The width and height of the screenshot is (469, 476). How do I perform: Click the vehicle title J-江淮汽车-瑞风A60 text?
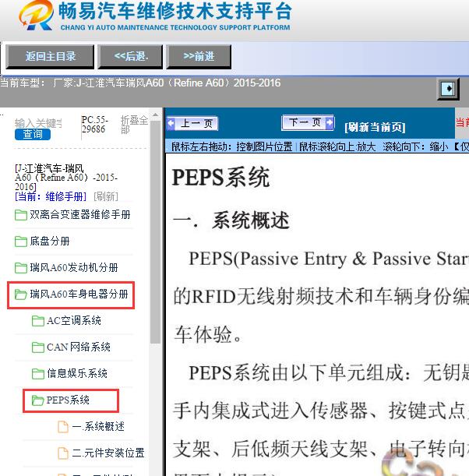(66, 178)
